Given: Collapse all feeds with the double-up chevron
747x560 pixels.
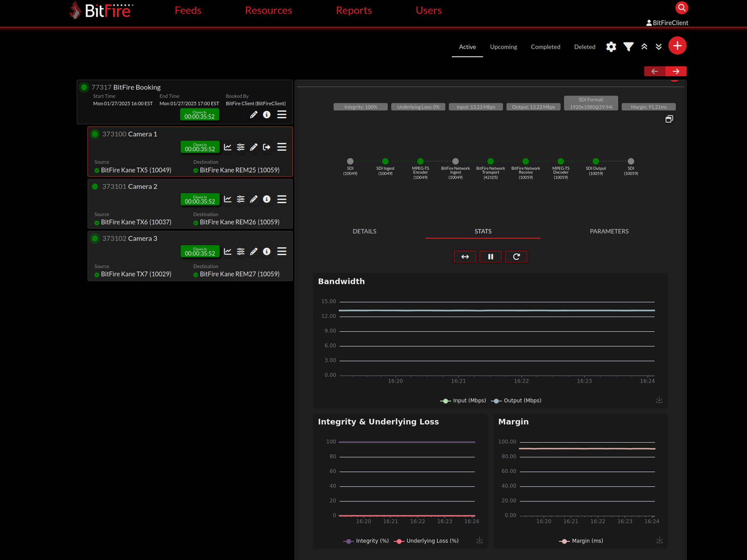Looking at the screenshot, I should click(x=644, y=46).
